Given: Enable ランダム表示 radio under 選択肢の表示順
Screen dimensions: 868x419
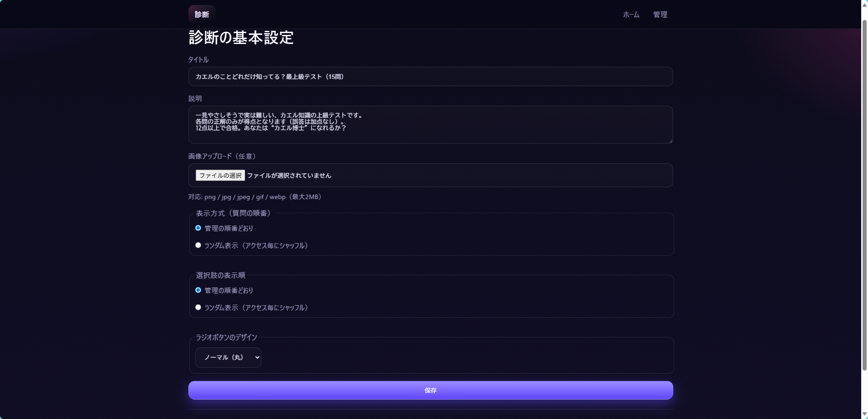Looking at the screenshot, I should click(198, 307).
